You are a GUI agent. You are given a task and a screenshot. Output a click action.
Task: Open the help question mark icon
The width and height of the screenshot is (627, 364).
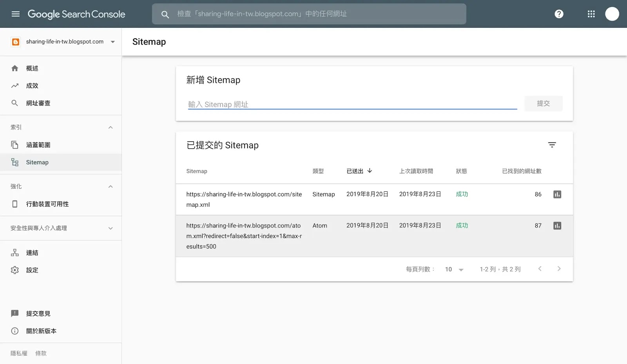[559, 14]
